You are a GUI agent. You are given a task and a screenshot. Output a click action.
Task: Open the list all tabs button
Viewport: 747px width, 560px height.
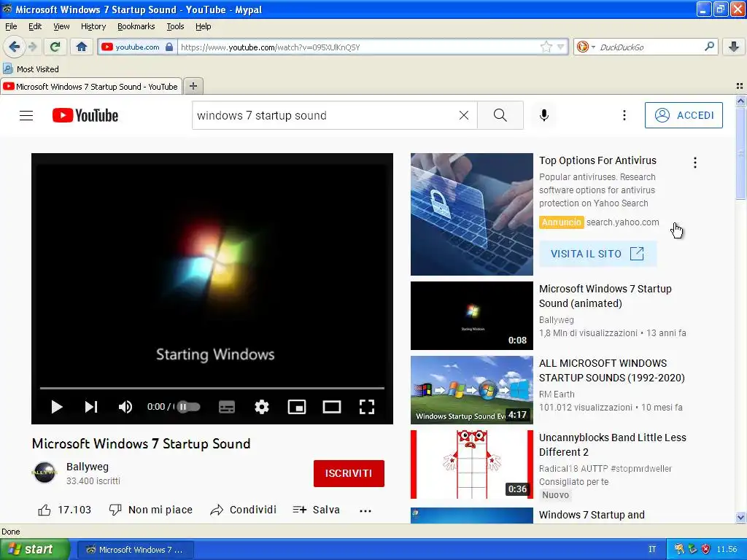coord(740,86)
